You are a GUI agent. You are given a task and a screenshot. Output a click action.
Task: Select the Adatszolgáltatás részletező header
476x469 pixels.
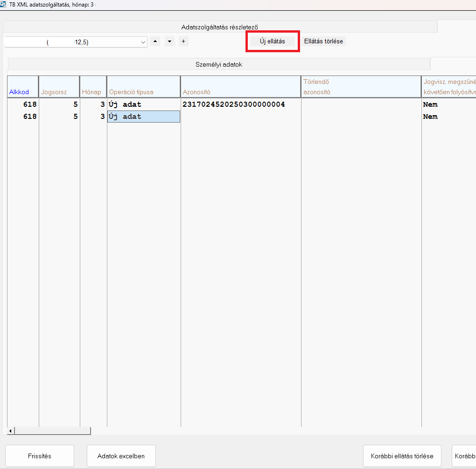219,27
